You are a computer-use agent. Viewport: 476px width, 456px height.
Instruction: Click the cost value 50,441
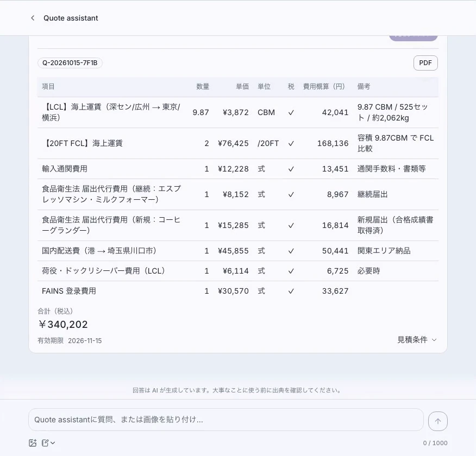click(335, 251)
